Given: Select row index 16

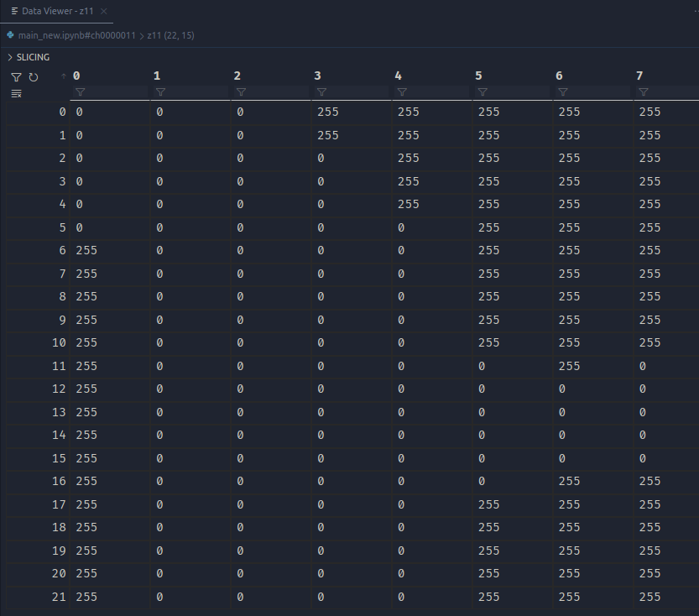Looking at the screenshot, I should [x=59, y=482].
